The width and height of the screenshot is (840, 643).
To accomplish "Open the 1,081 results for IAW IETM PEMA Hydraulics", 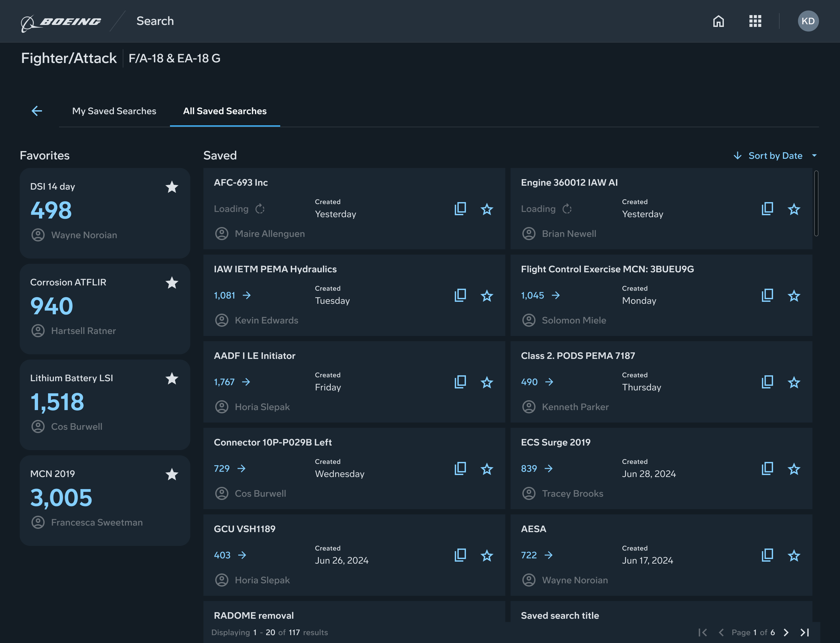I will (232, 295).
